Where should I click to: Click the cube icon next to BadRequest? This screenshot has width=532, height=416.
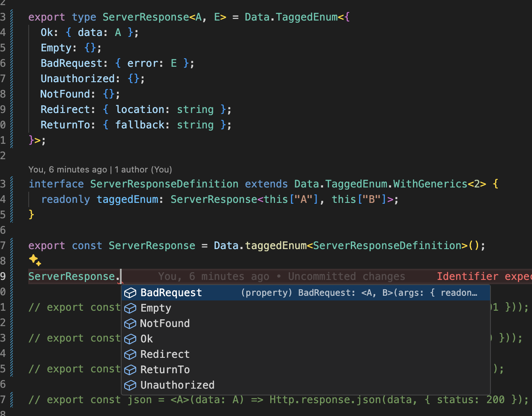coord(130,293)
